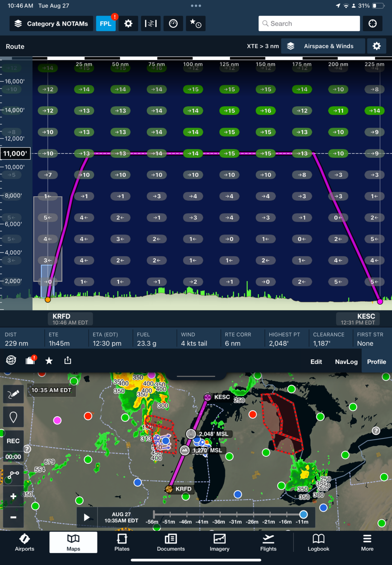Select the annotation drawing tool
The height and width of the screenshot is (565, 392).
click(x=13, y=394)
